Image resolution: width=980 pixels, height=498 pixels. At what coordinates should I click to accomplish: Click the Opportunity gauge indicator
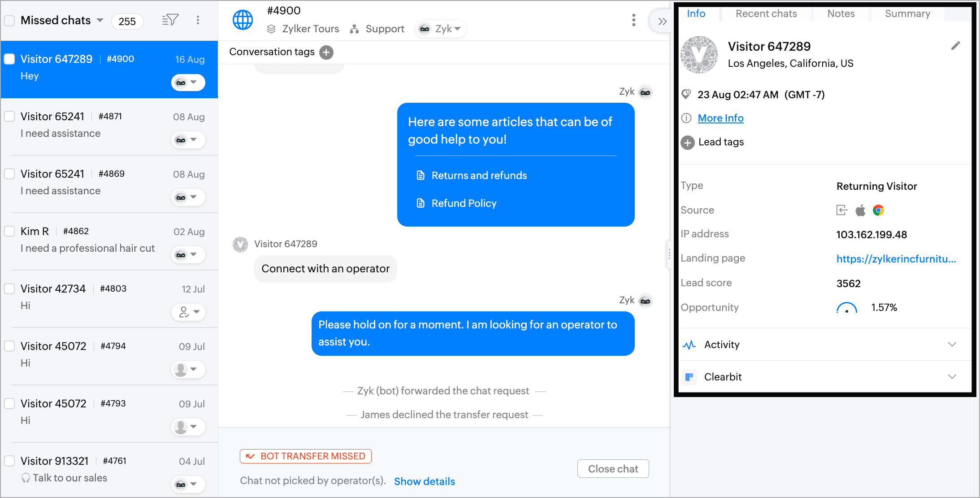point(846,308)
